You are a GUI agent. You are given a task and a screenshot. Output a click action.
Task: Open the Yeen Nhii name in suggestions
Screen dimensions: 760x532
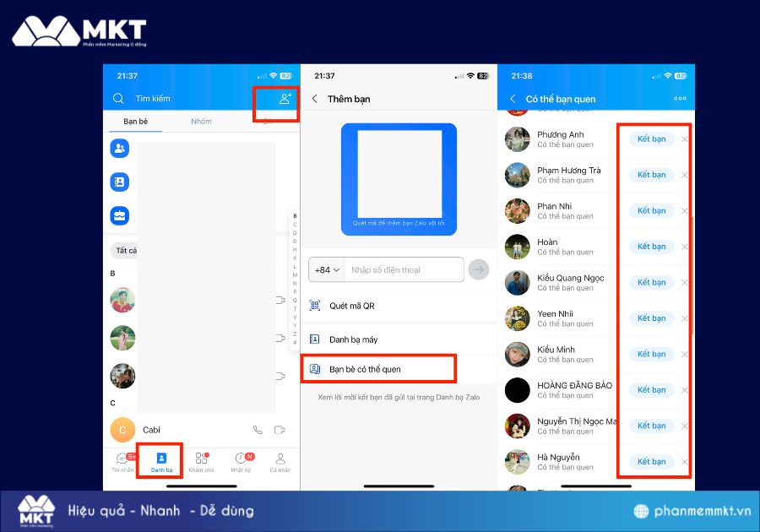click(555, 313)
